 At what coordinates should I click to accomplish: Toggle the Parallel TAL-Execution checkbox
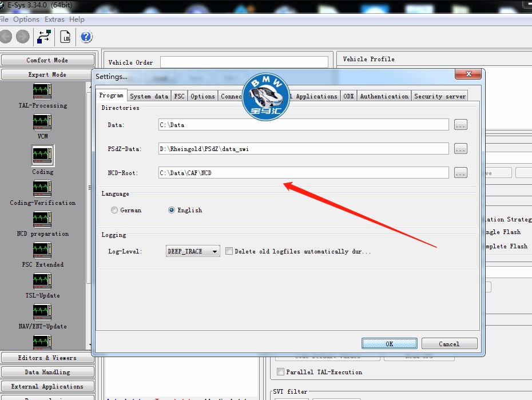(281, 372)
